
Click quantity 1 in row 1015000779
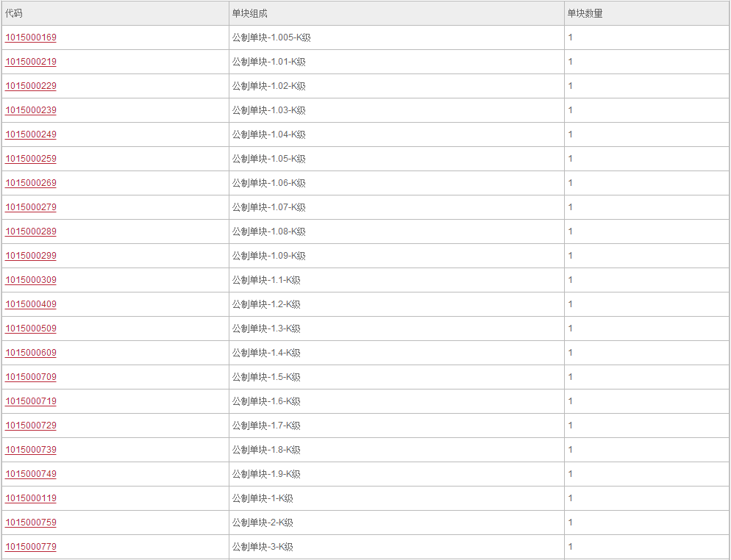[570, 546]
